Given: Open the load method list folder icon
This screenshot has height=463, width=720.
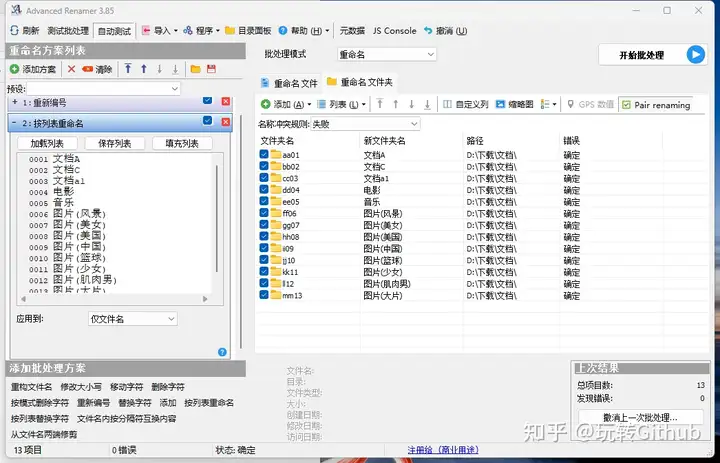Looking at the screenshot, I should [196, 69].
